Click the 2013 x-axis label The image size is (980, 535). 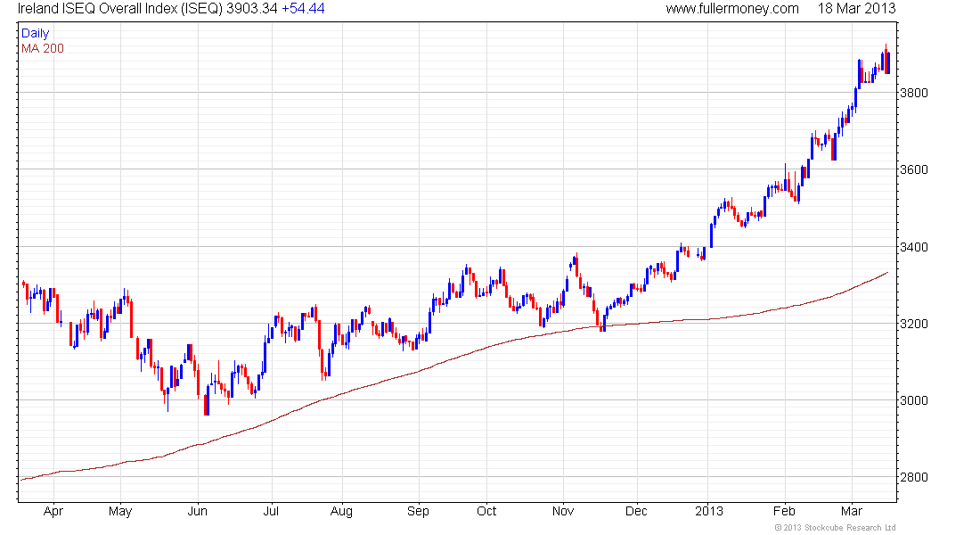tap(709, 511)
